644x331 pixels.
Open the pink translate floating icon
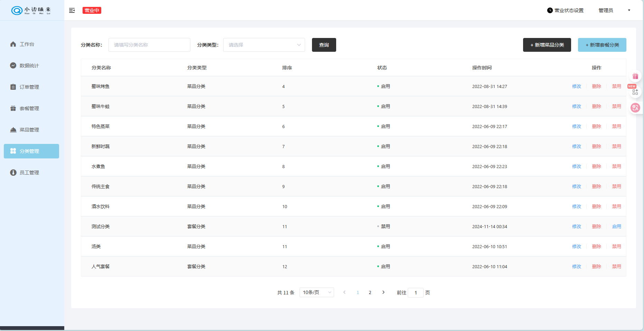(x=635, y=108)
